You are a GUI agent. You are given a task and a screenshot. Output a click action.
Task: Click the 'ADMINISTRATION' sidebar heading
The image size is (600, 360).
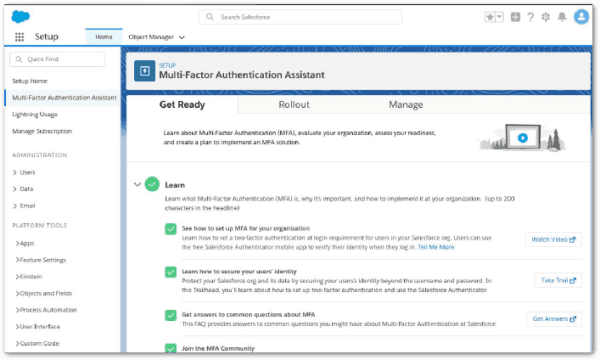39,155
